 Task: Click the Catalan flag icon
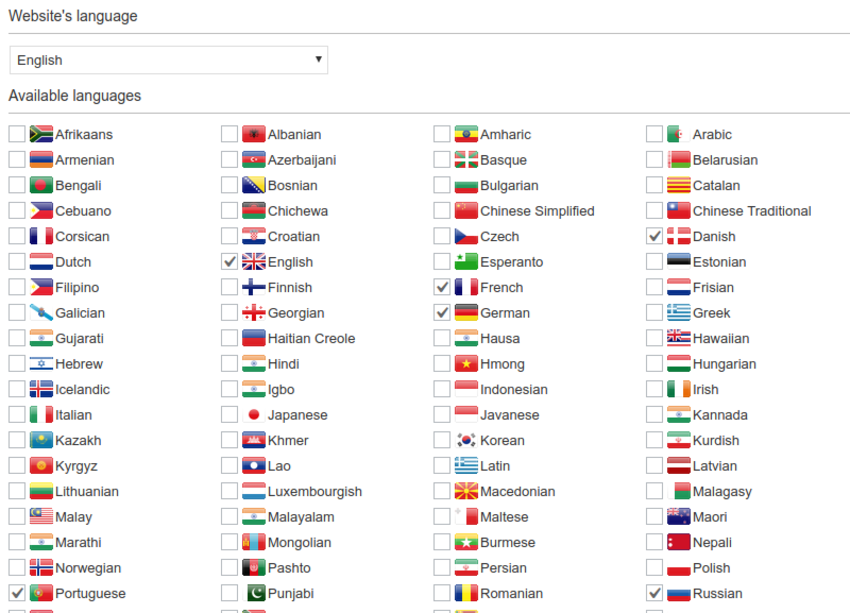point(679,185)
